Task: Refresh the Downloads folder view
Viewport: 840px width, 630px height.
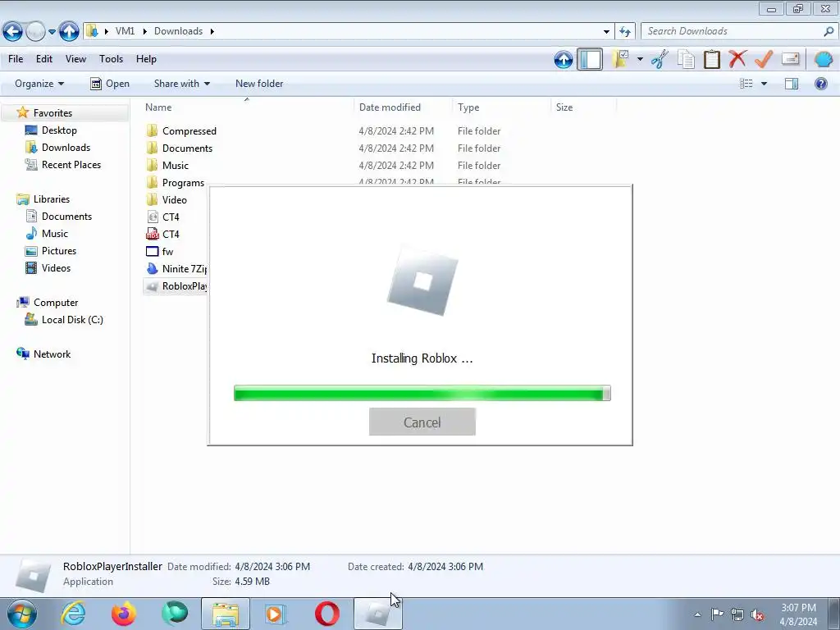Action: point(624,31)
